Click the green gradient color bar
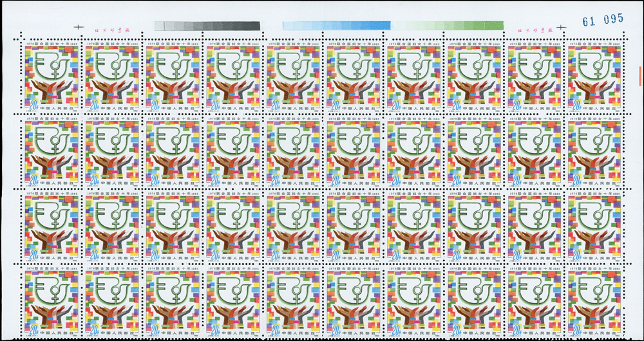This screenshot has height=341, width=644. 447,26
